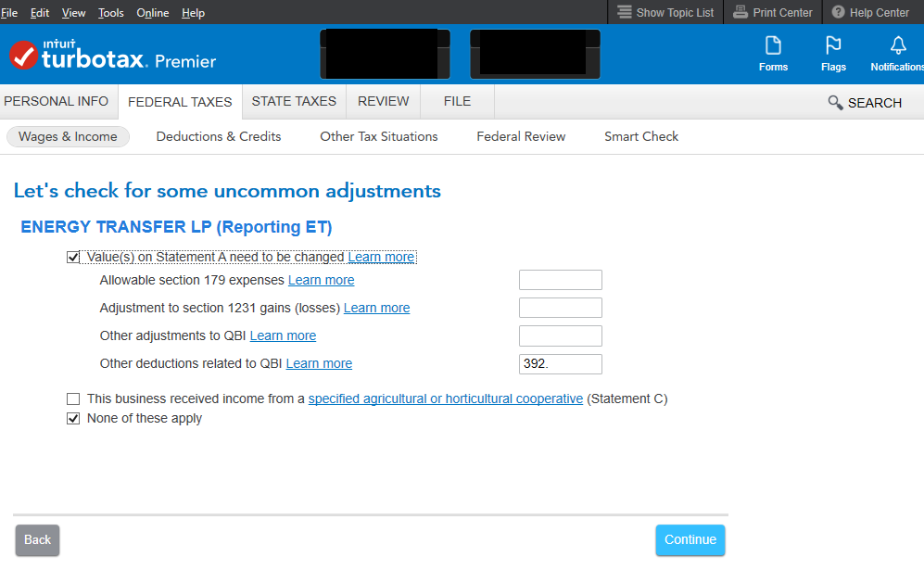Uncheck Value(s) on Statement A need changed
The image size is (924, 582).
point(73,258)
